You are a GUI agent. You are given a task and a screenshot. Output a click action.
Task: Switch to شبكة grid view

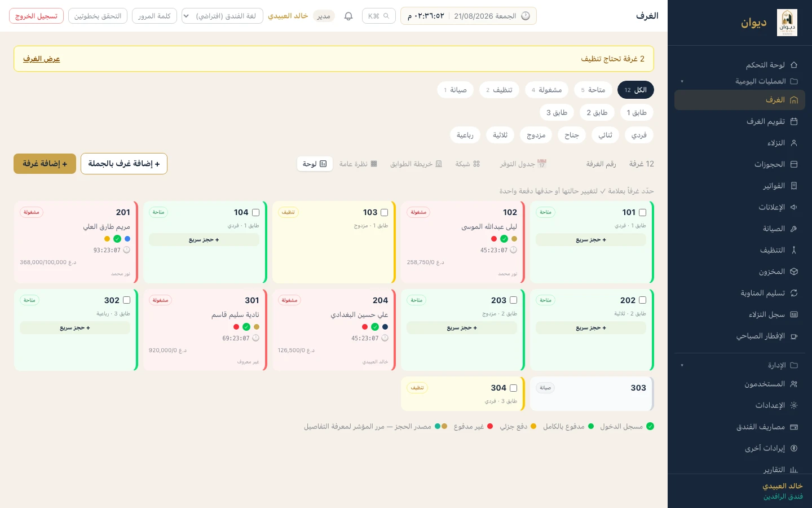tap(467, 164)
